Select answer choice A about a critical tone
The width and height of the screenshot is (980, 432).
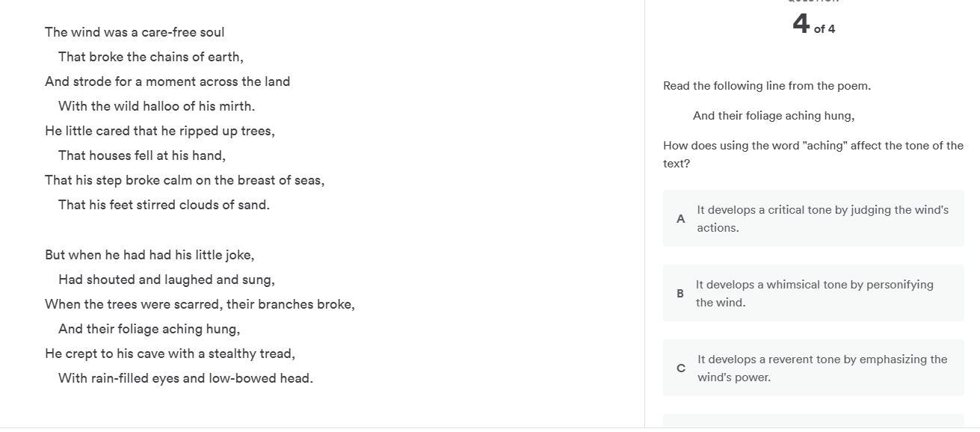click(813, 218)
